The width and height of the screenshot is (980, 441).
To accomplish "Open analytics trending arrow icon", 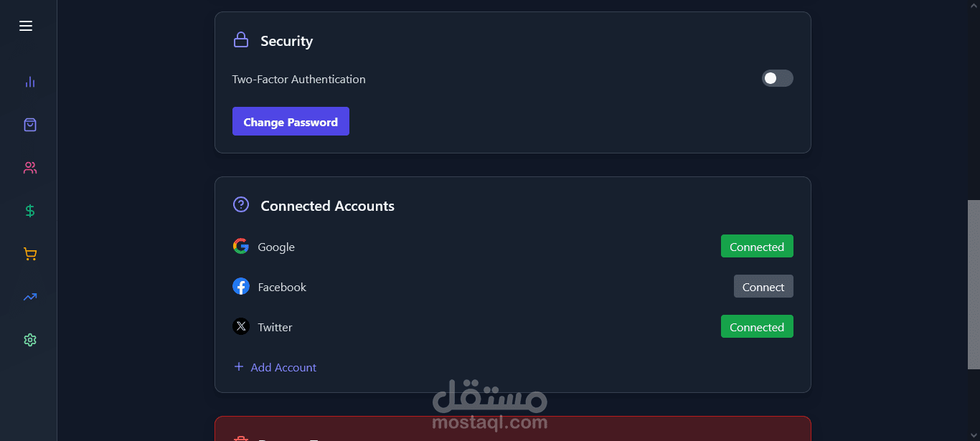I will [x=29, y=297].
